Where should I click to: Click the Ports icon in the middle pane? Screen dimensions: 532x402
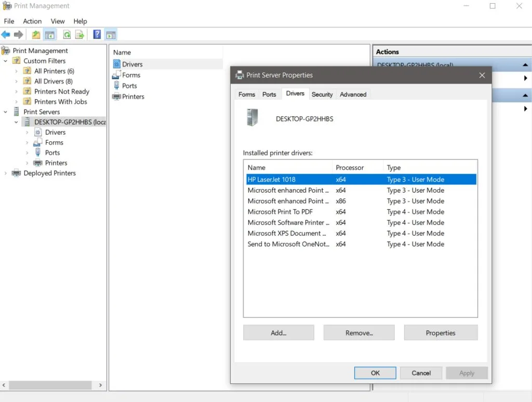(117, 86)
